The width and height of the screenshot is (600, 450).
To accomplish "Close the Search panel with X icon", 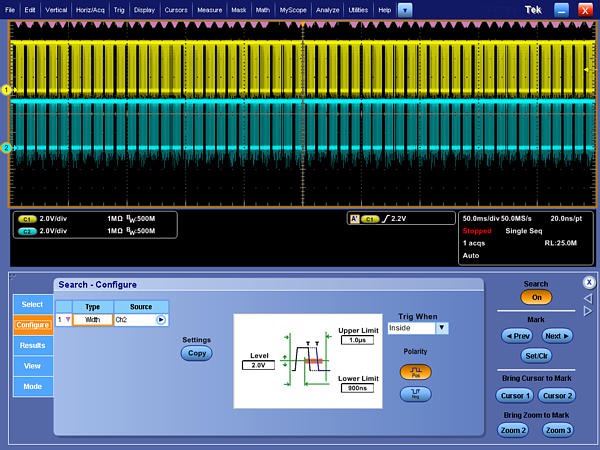I will coord(589,282).
